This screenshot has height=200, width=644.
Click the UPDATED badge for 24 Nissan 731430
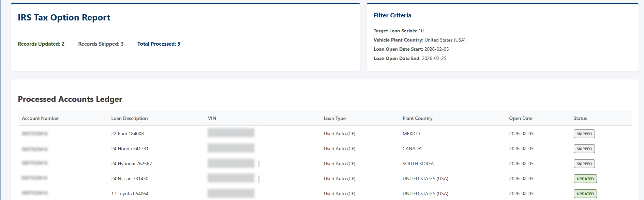coord(585,179)
